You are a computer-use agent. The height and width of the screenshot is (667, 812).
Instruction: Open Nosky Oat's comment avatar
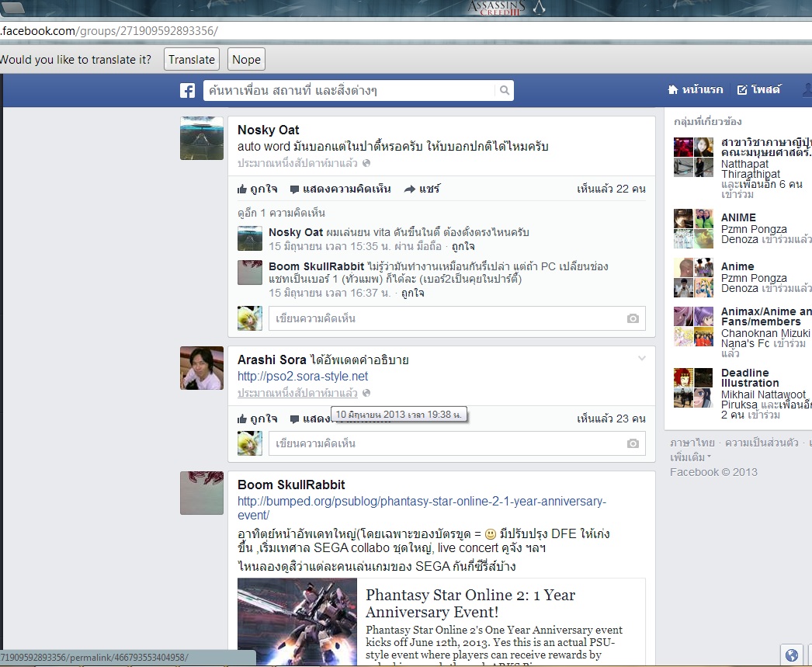point(250,238)
